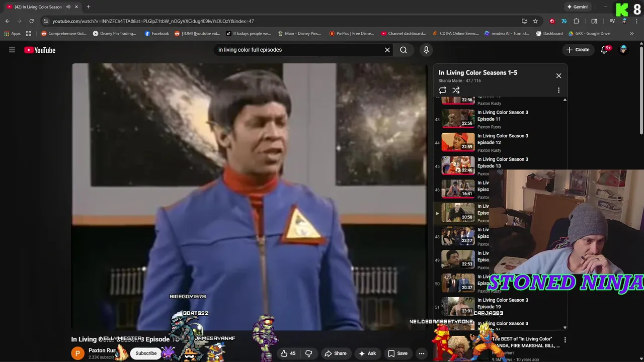The image size is (644, 362).
Task: Start voice search with the microphone
Action: (x=426, y=50)
